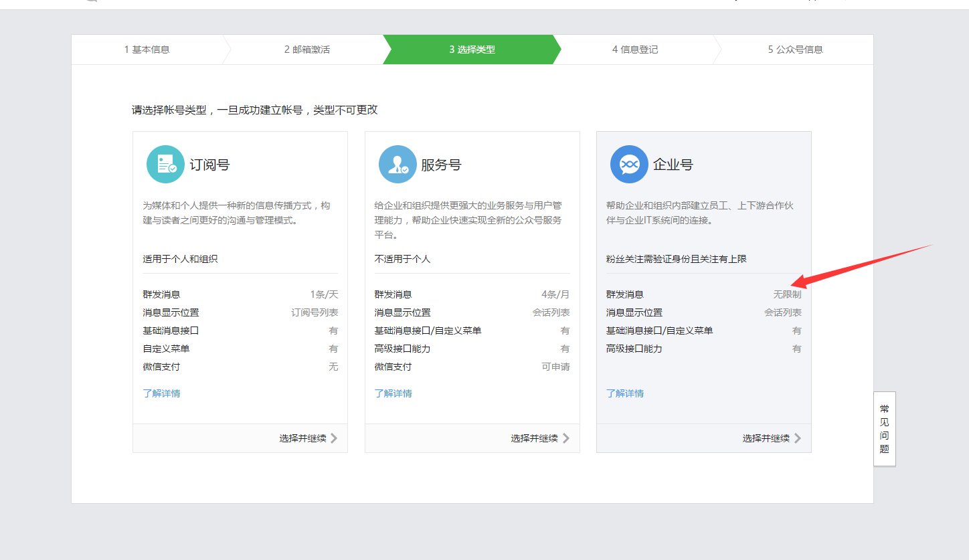Click 不适用于个人 text
Screen dimensions: 969x560
click(x=402, y=259)
